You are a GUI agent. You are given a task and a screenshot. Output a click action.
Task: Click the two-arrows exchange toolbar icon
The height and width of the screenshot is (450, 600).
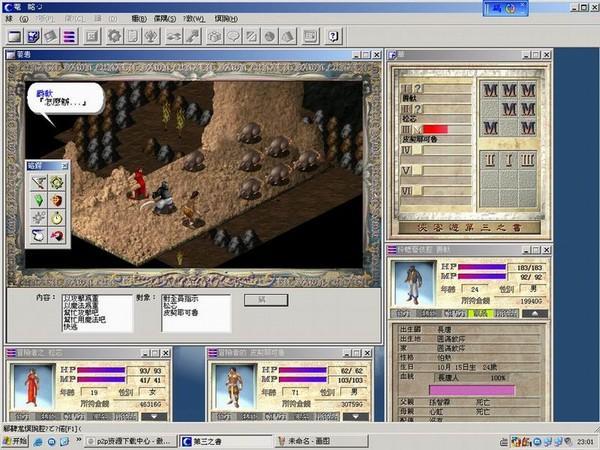173,36
